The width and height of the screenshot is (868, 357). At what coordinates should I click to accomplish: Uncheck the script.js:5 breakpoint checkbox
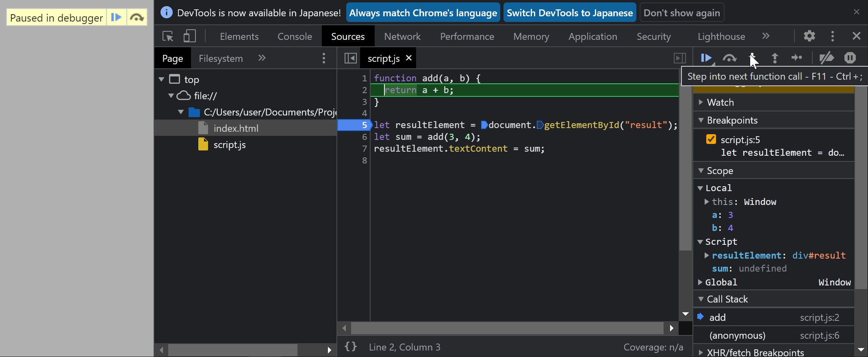pos(711,139)
